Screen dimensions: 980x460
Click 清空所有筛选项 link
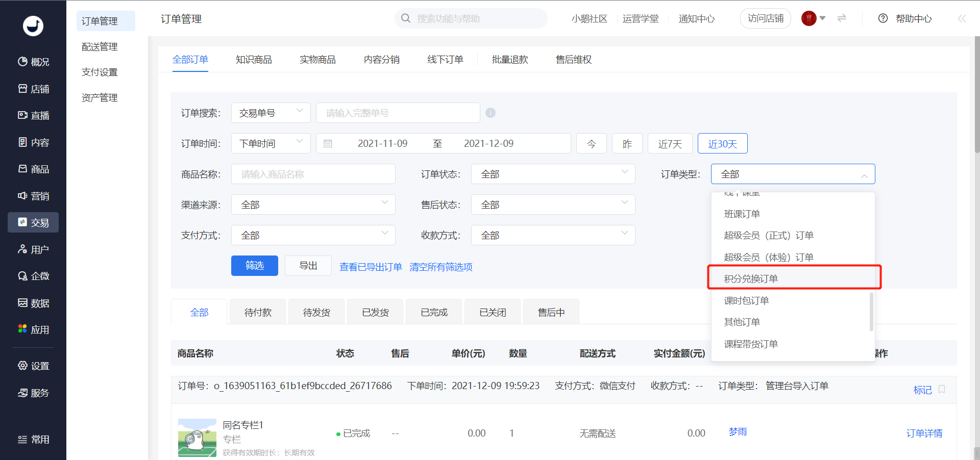click(441, 267)
